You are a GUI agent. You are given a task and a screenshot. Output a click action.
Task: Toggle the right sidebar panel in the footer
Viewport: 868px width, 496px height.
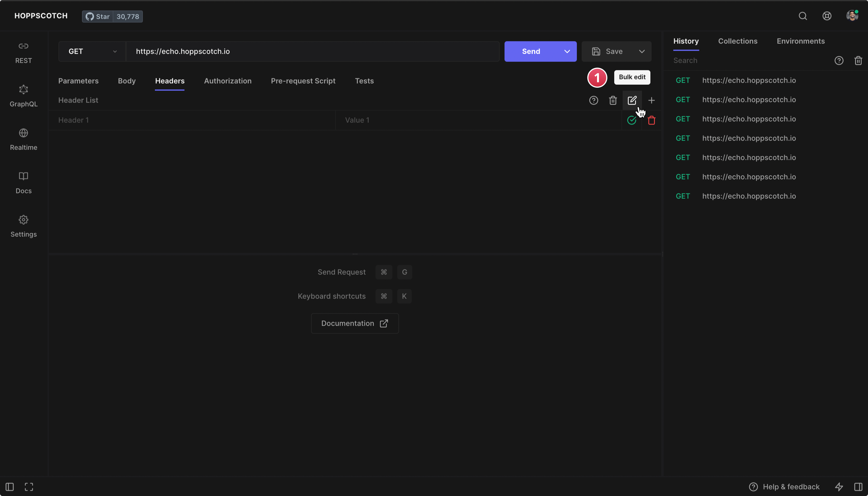858,487
